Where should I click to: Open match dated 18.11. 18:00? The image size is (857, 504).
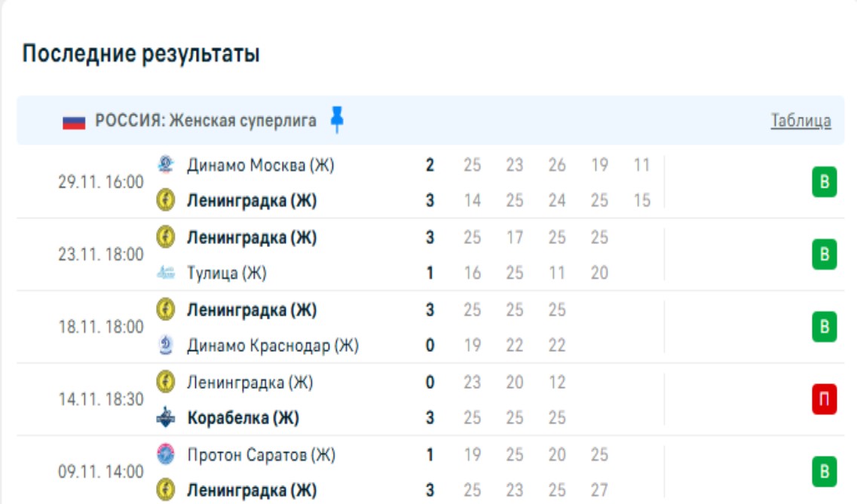pyautogui.click(x=101, y=328)
